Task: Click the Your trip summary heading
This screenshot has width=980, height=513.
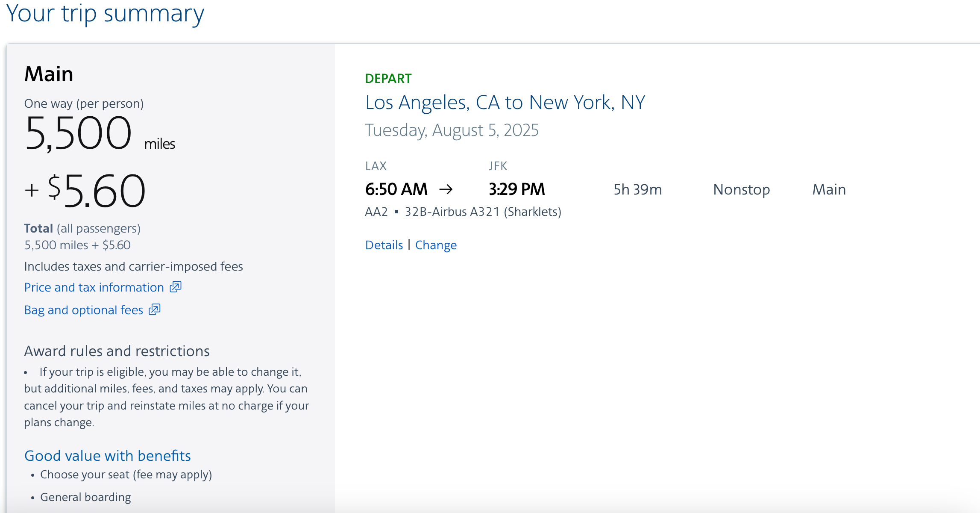Action: click(105, 14)
